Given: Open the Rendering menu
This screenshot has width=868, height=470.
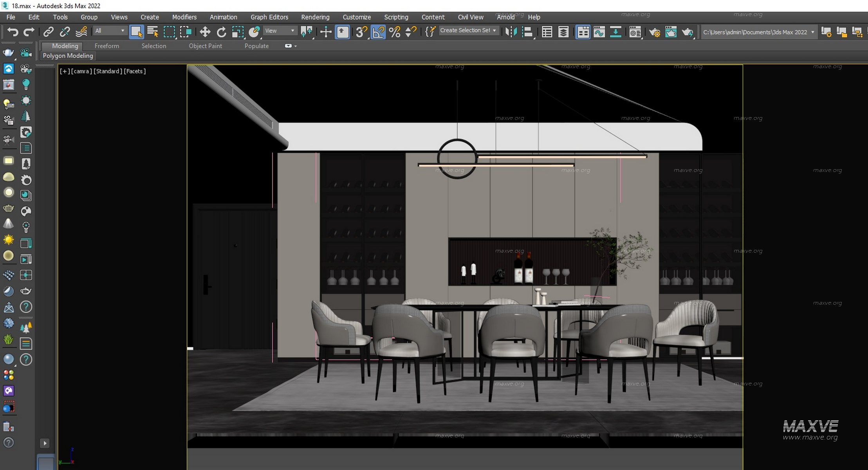Looking at the screenshot, I should coord(315,17).
